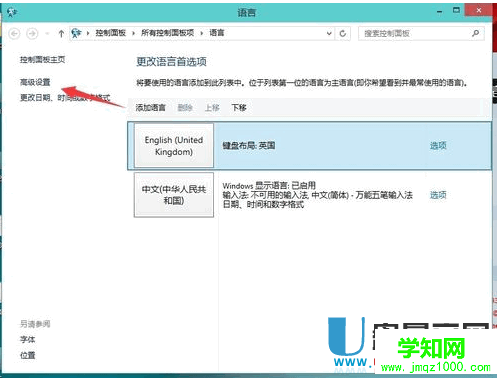The image size is (502, 379).
Task: Click the Up one level arrow
Action: [61, 33]
